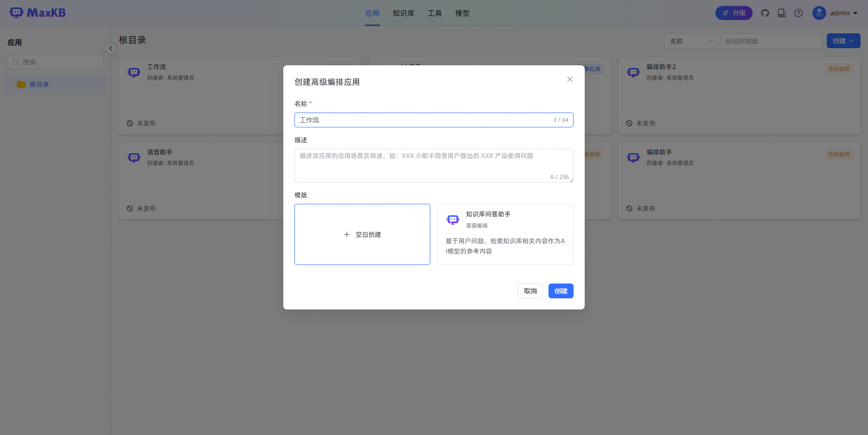Viewport: 868px width, 435px height.
Task: Click the 高级编排 tag on 编排助手 card
Action: tap(839, 154)
